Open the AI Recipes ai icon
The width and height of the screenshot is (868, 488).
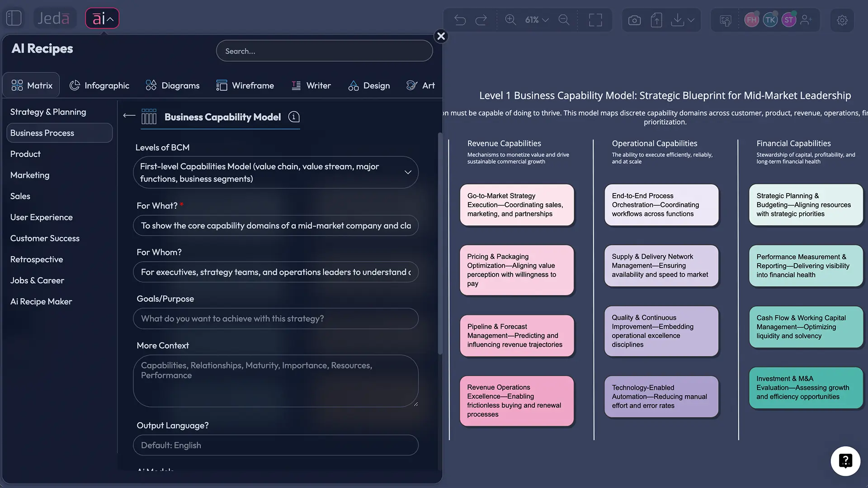pos(101,18)
